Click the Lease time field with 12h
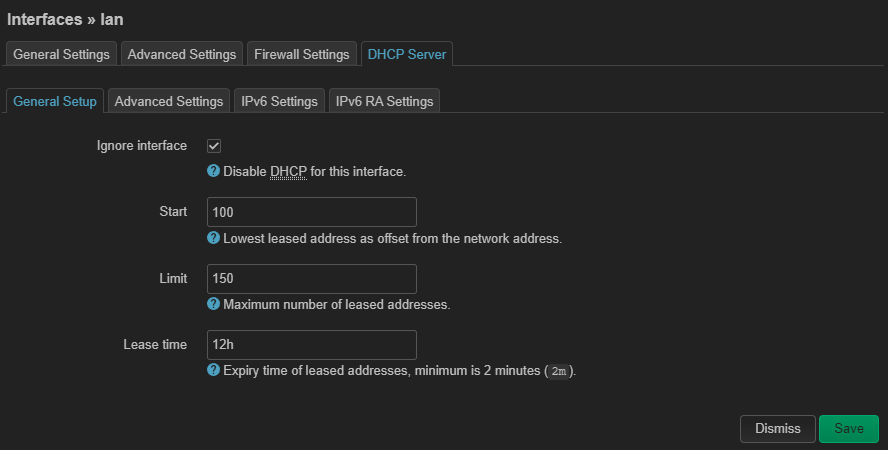888x450 pixels. tap(311, 345)
